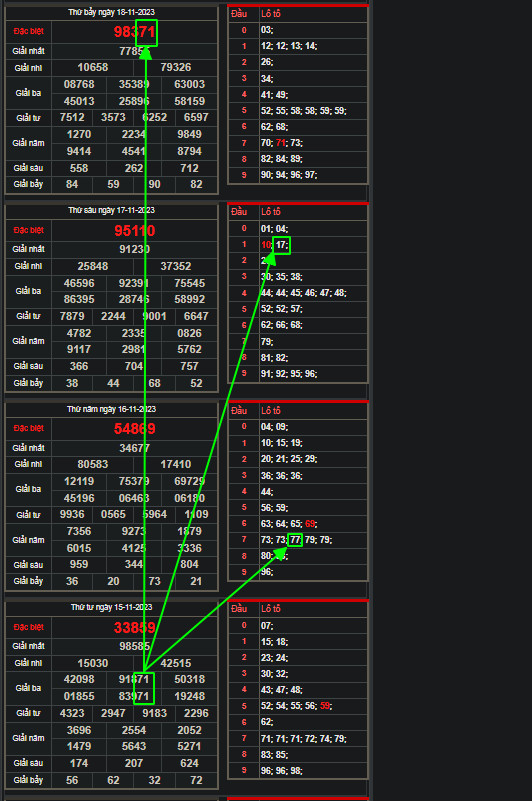
Task: Select the special prize number 33859
Action: (134, 627)
